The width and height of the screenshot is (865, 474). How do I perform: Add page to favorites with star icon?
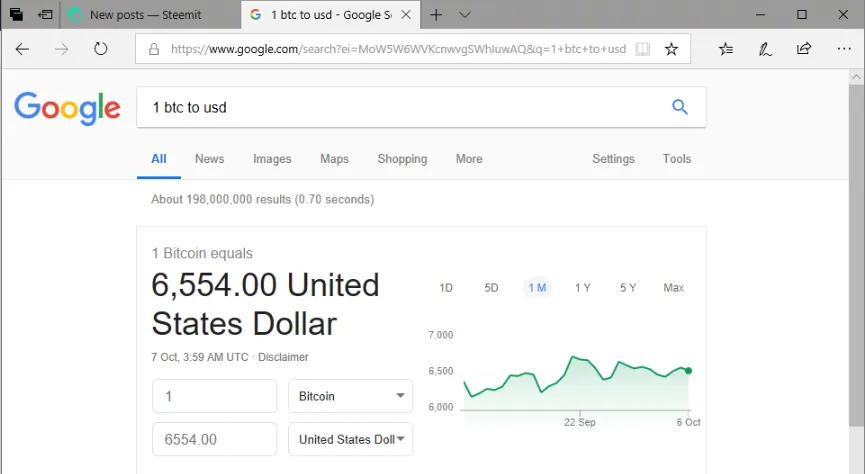(x=671, y=49)
